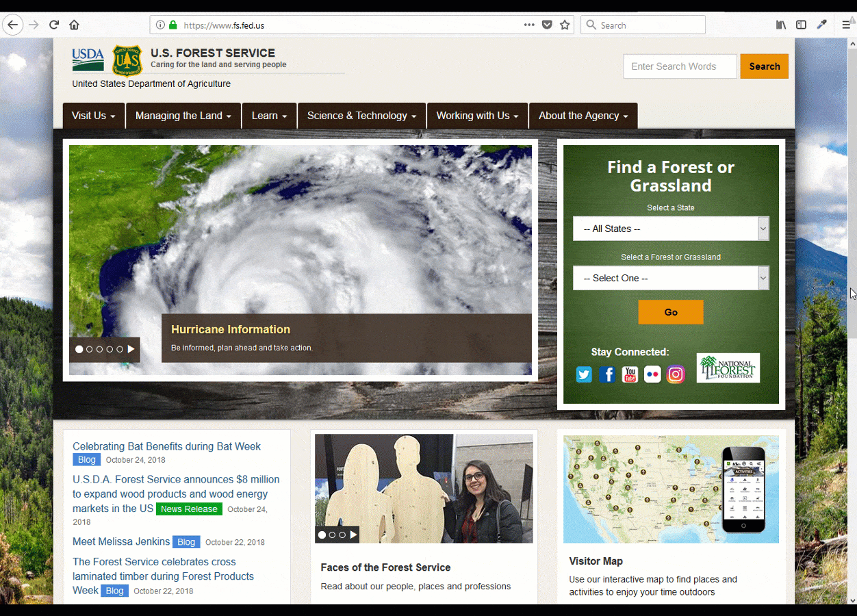Open the Flickr icon under Stay Connected
The width and height of the screenshot is (857, 616).
[x=652, y=374]
